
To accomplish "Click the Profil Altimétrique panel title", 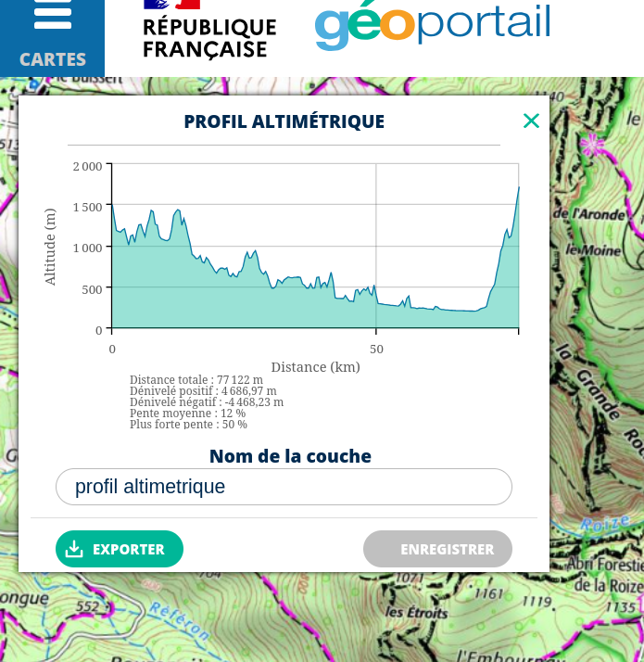I will click(284, 121).
